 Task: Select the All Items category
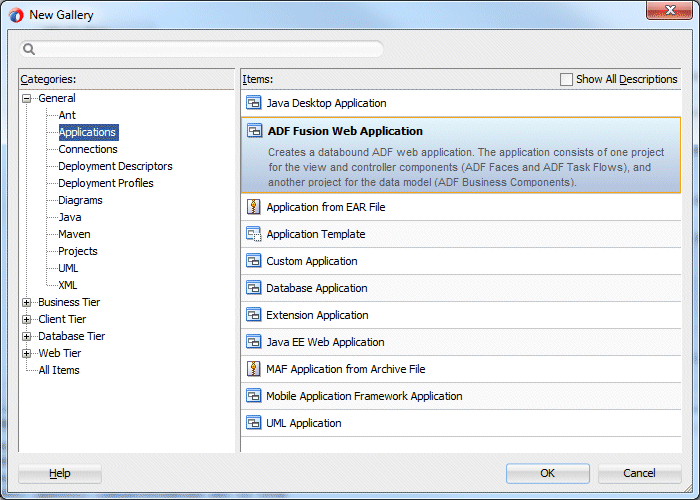point(59,370)
